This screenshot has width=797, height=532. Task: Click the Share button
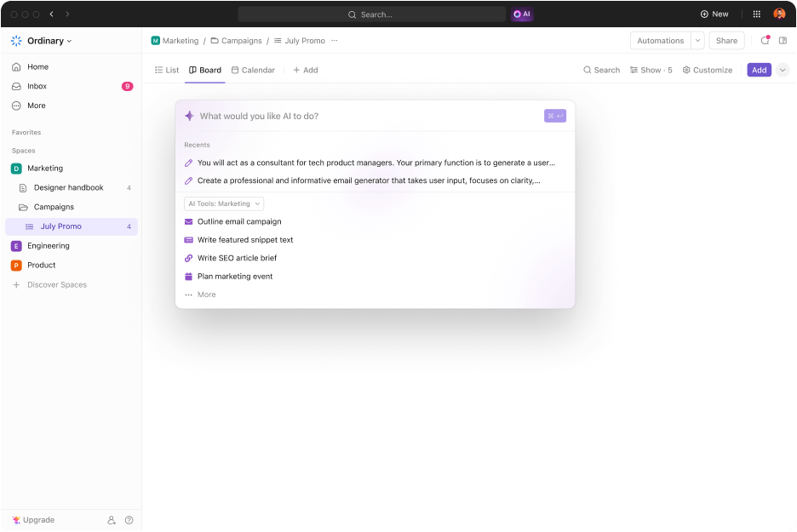tap(726, 40)
